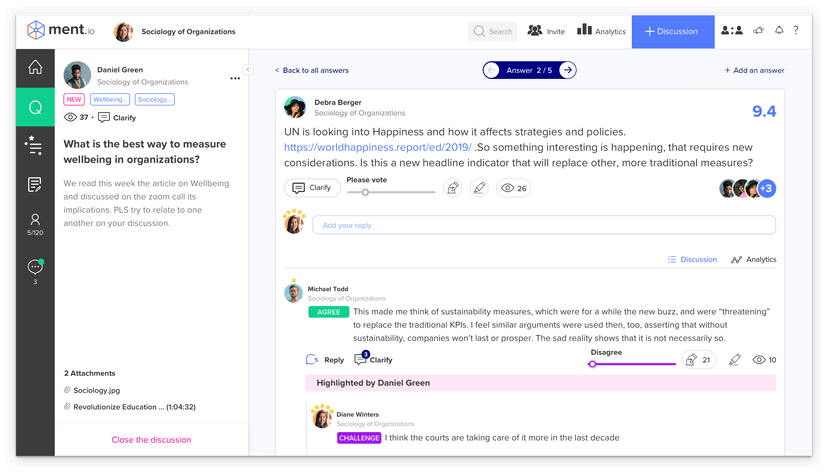The width and height of the screenshot is (828, 474).
Task: Click the Add your reply field
Action: pyautogui.click(x=543, y=225)
